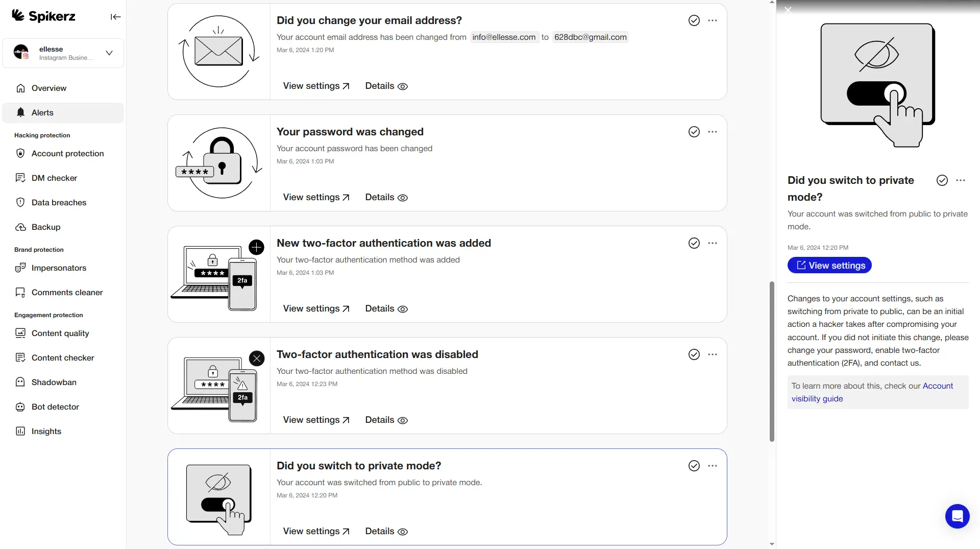Switch to the Overview section
The width and height of the screenshot is (980, 549).
(48, 88)
